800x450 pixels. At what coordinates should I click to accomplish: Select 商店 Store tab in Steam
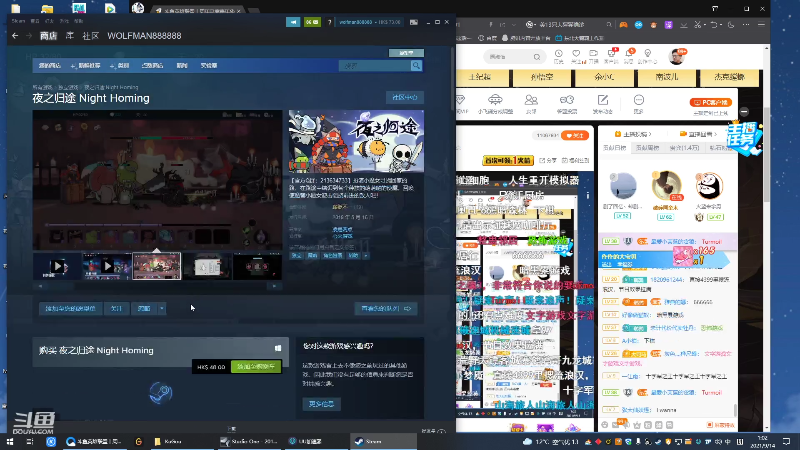click(48, 36)
